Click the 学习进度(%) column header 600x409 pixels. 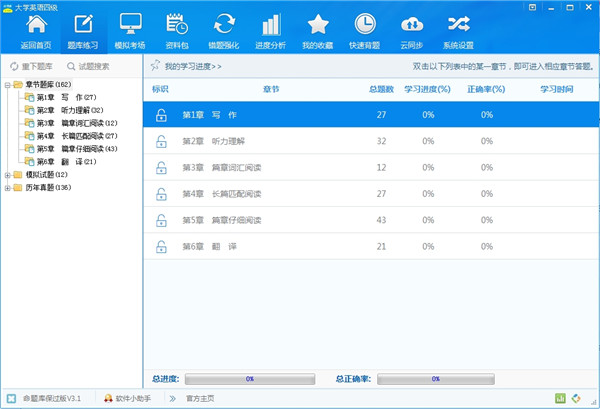427,89
